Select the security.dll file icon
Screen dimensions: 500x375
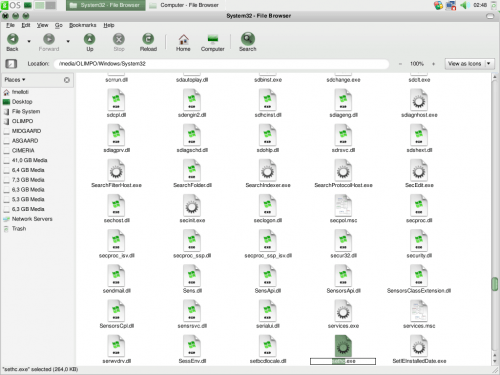click(419, 241)
